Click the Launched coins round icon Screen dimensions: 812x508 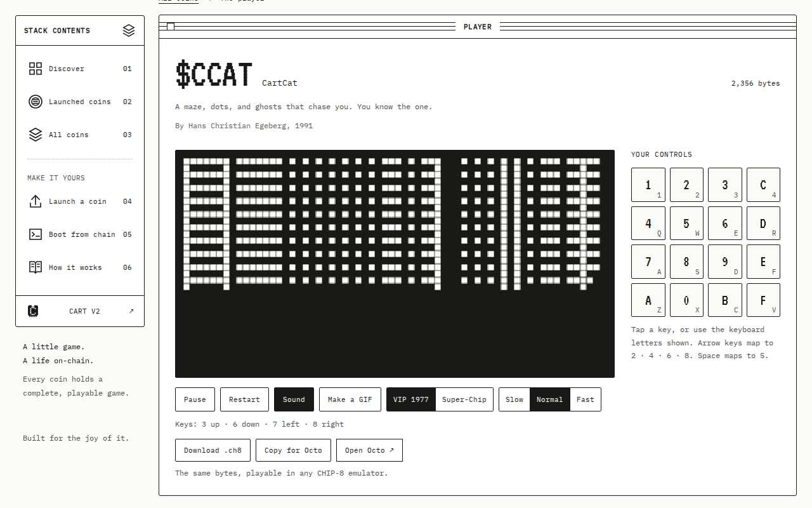pyautogui.click(x=36, y=102)
